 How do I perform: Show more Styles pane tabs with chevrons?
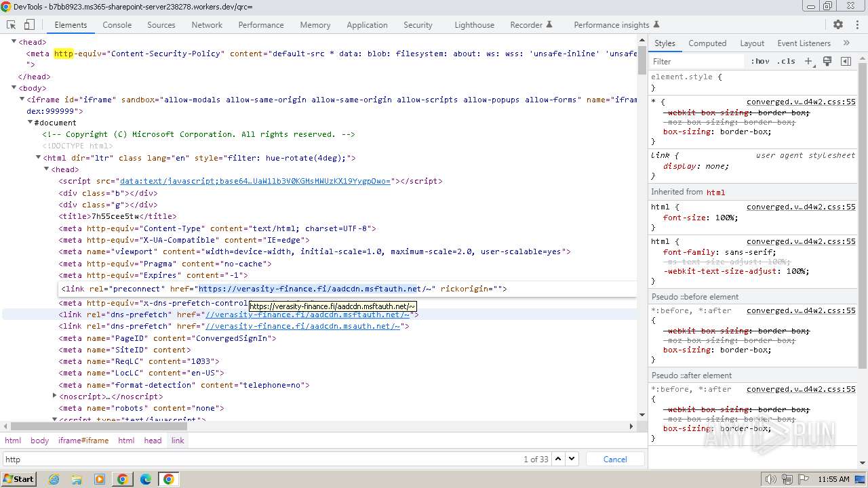846,43
